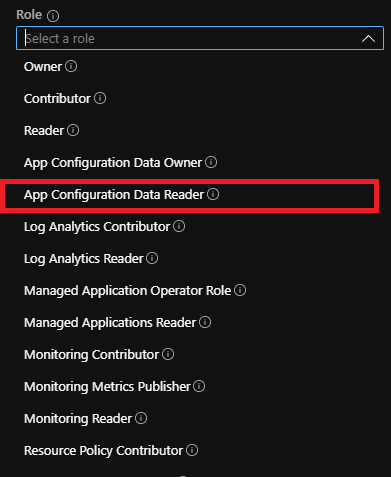Click info icon for Resource Policy Contributor
This screenshot has width=391, height=477.
click(x=192, y=450)
